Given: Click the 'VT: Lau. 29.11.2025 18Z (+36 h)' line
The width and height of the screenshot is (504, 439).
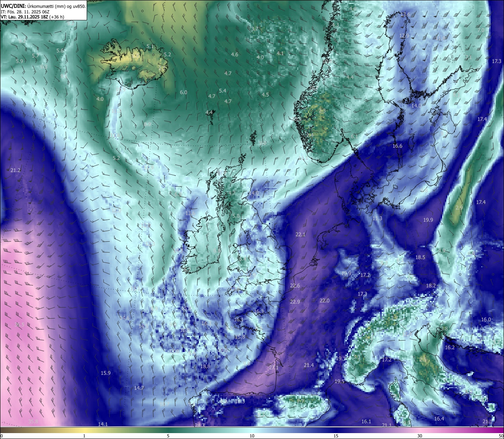Looking at the screenshot, I should click(33, 17).
